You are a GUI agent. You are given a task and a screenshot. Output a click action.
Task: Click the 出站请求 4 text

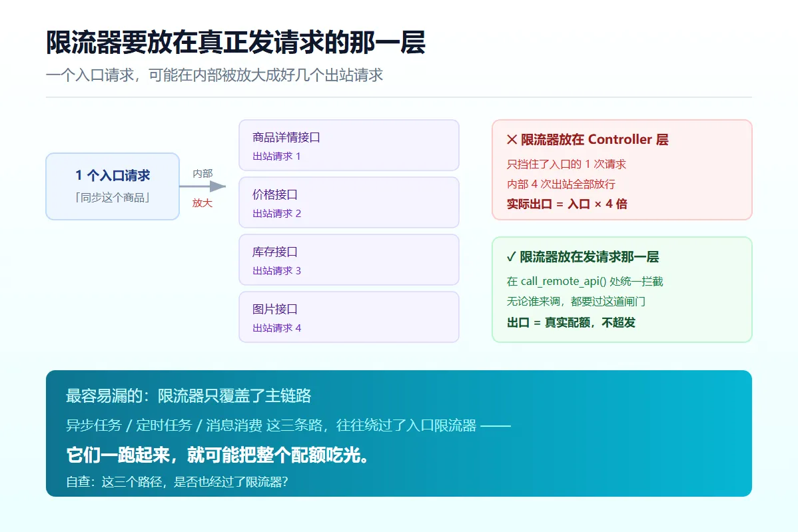pos(277,328)
